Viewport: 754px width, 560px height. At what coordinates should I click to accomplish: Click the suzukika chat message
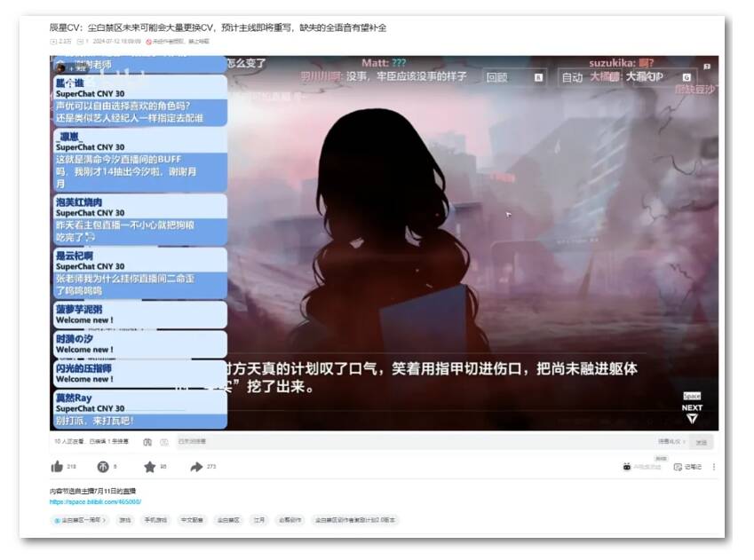pyautogui.click(x=622, y=63)
